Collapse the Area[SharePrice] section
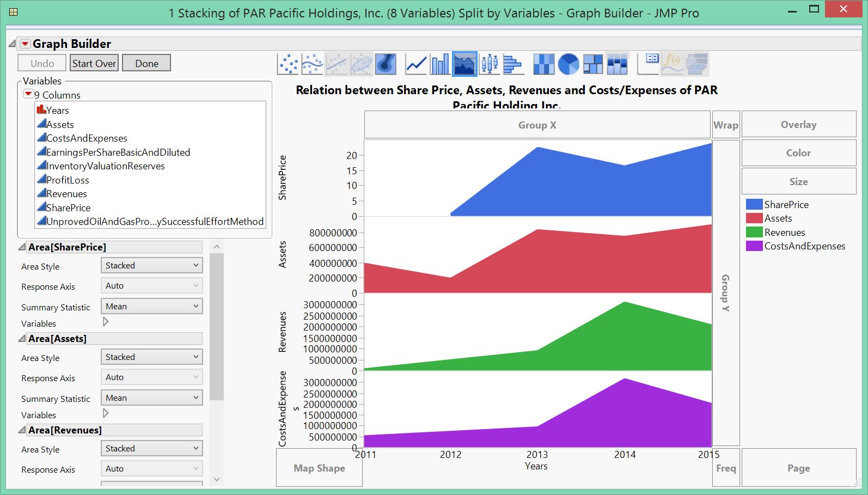 click(x=22, y=247)
